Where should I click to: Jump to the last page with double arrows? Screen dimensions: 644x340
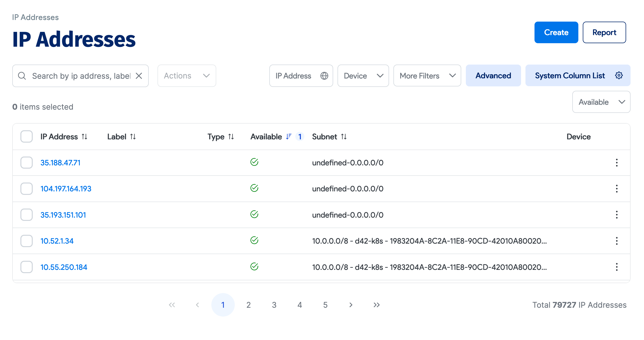[x=376, y=305]
